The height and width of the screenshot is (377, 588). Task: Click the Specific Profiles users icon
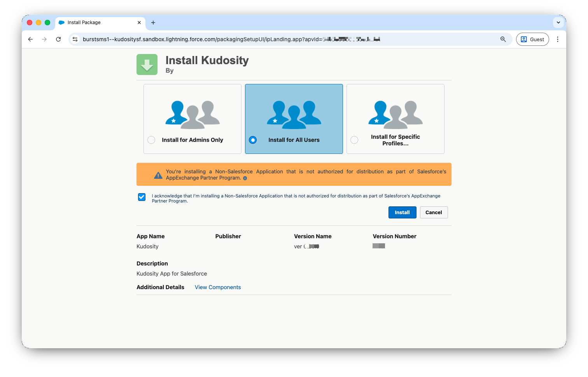point(395,115)
